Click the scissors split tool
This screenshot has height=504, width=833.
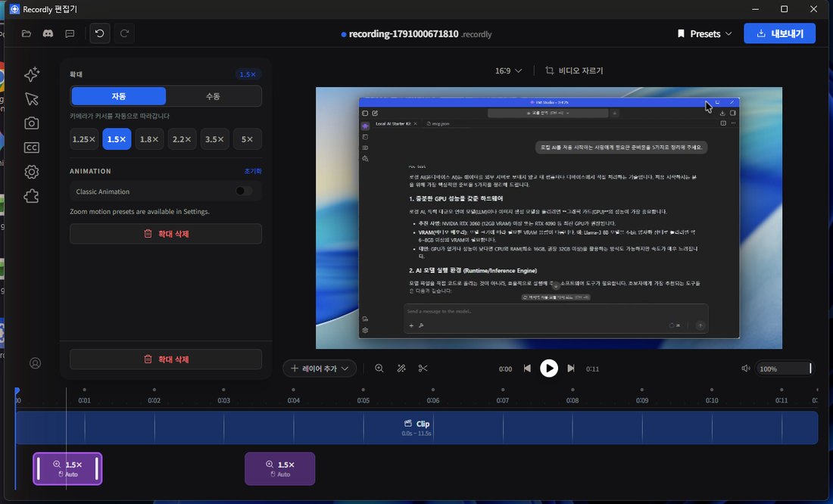click(x=423, y=368)
